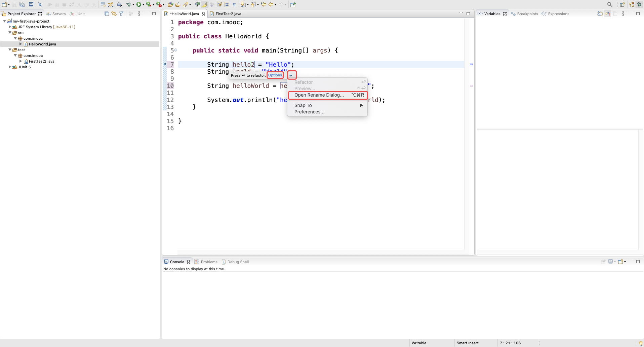The width and height of the screenshot is (644, 347).
Task: Switch to the Problems tab
Action: pos(206,262)
